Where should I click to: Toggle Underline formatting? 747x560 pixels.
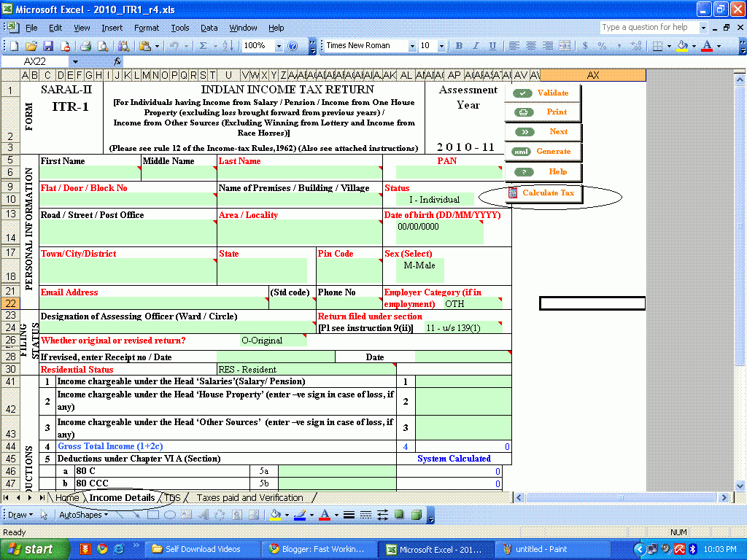point(492,46)
